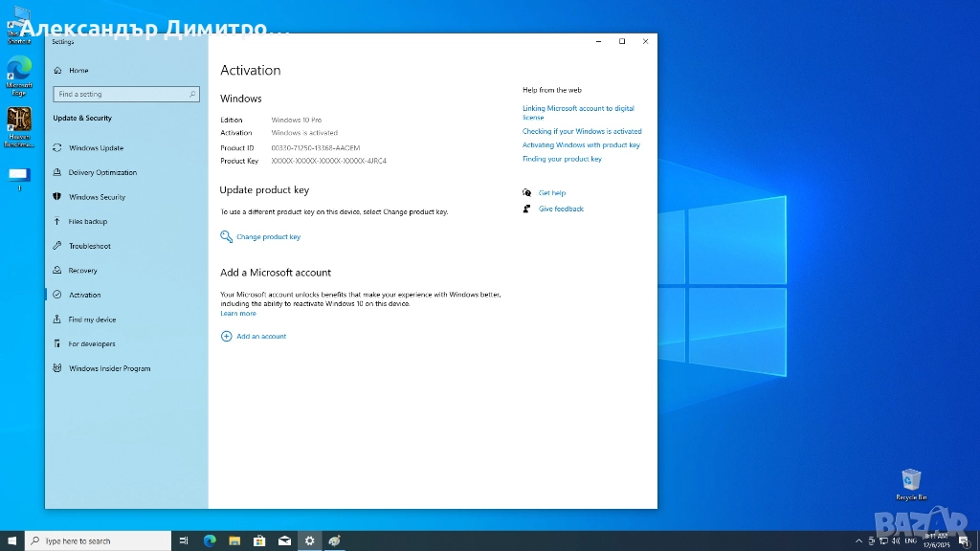Open For developers settings
This screenshot has width=980, height=551.
pyautogui.click(x=92, y=344)
